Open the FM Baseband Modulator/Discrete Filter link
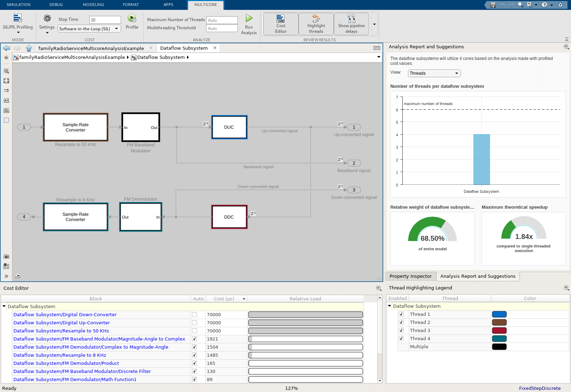571x392 pixels. click(x=82, y=371)
